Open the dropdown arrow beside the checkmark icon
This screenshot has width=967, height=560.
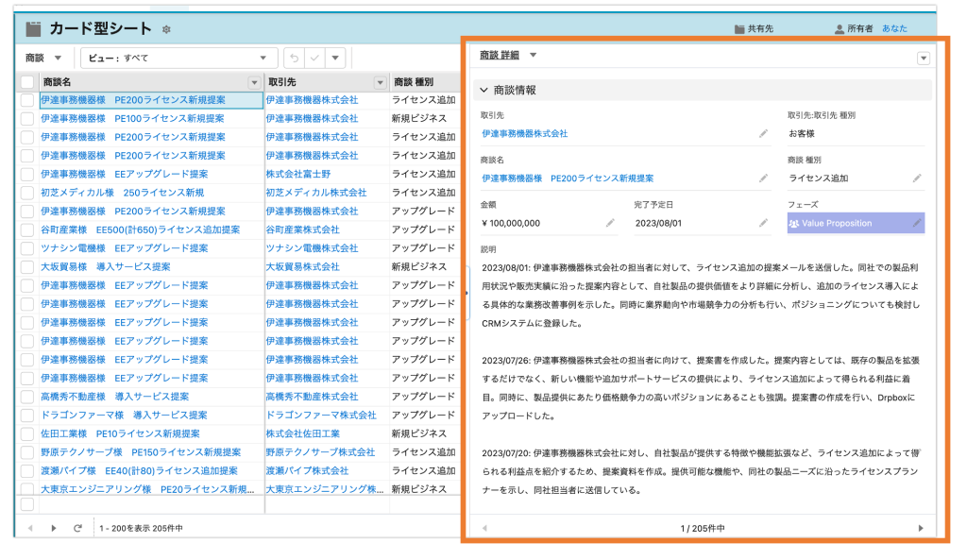(x=335, y=58)
